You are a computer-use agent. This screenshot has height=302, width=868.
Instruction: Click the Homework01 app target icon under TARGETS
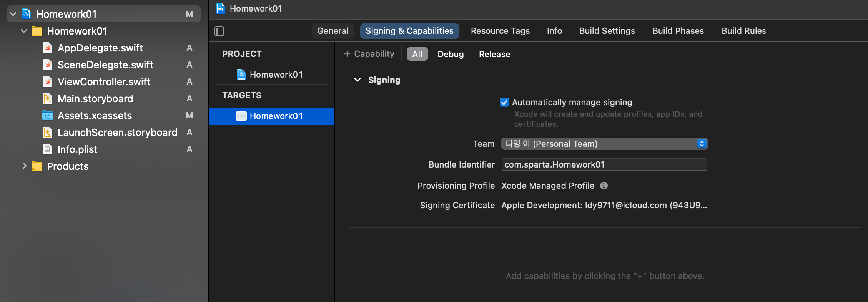point(241,116)
